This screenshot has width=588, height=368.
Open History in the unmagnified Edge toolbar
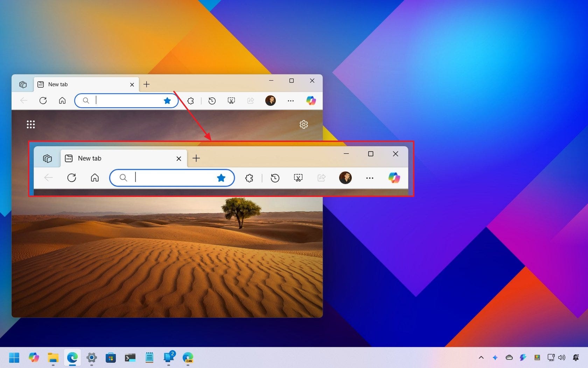pyautogui.click(x=212, y=101)
